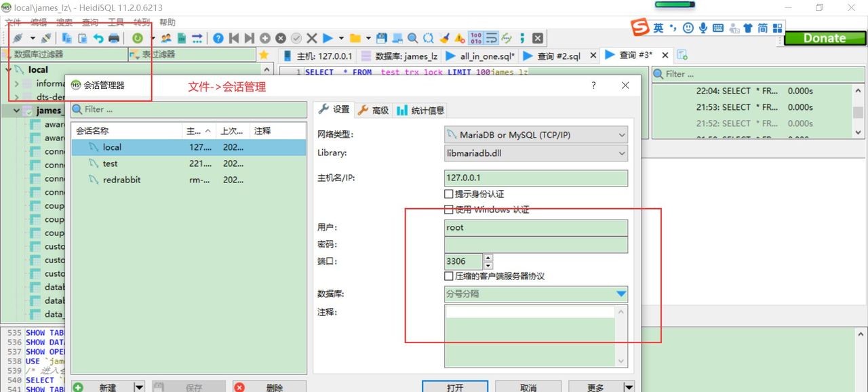Switch to the 高级 tab
The image size is (868, 392).
(373, 110)
